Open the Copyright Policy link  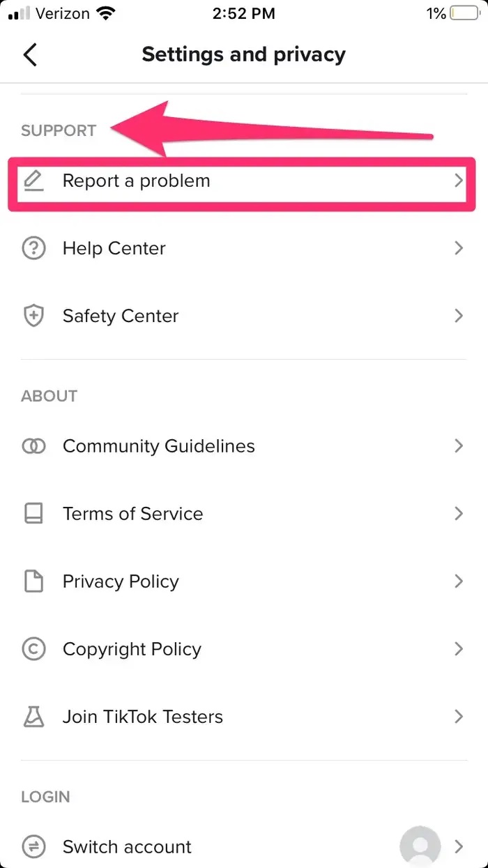132,649
